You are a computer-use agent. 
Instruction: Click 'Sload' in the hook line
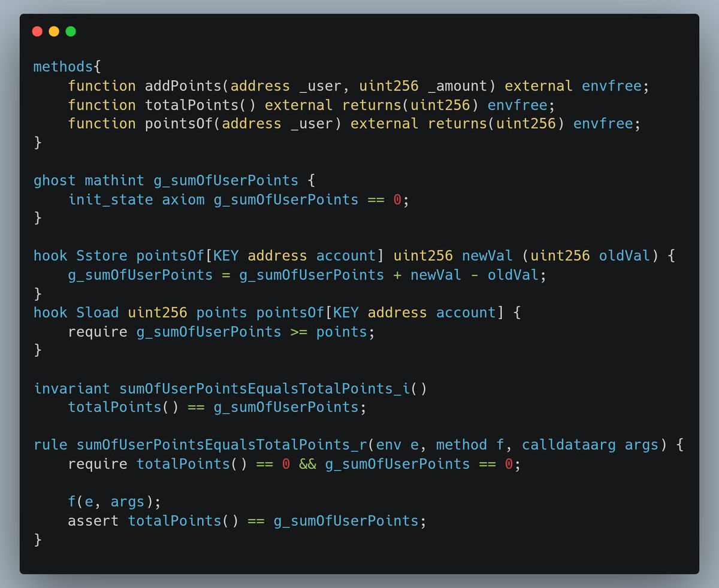pyautogui.click(x=98, y=313)
